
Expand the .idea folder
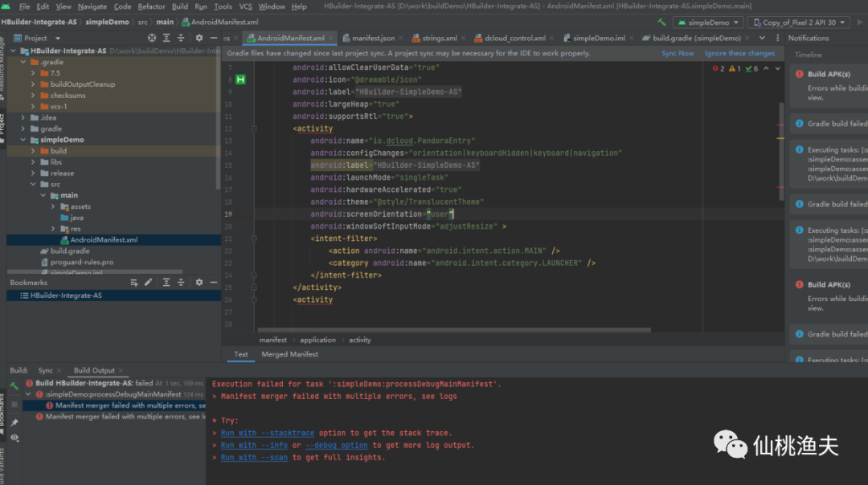(23, 118)
